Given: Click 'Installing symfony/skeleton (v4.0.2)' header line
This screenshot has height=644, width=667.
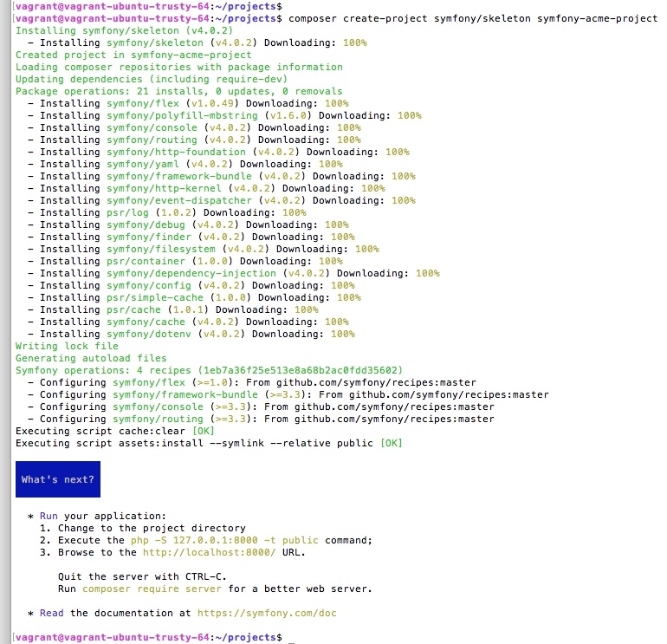Looking at the screenshot, I should point(124,30).
